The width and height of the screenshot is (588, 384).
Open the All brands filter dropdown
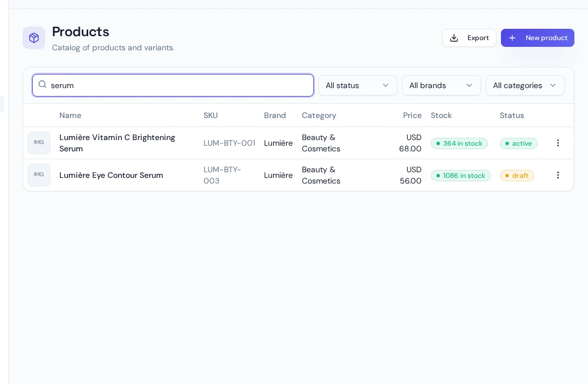(441, 85)
